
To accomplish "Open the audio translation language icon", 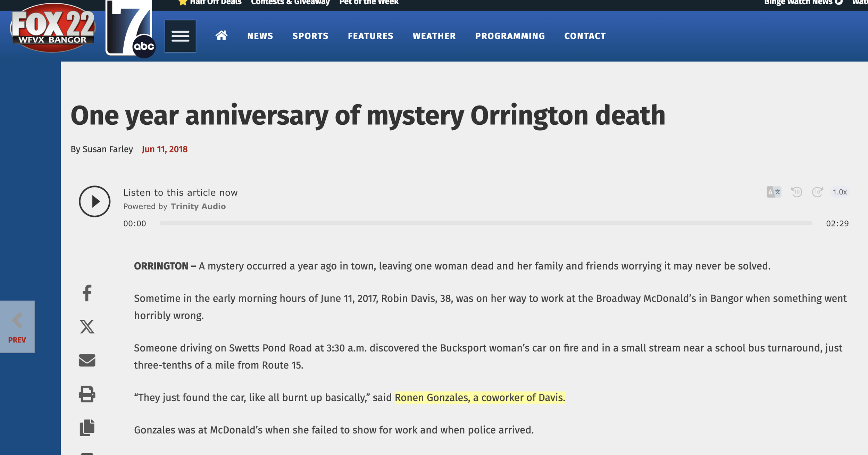I will [x=774, y=192].
